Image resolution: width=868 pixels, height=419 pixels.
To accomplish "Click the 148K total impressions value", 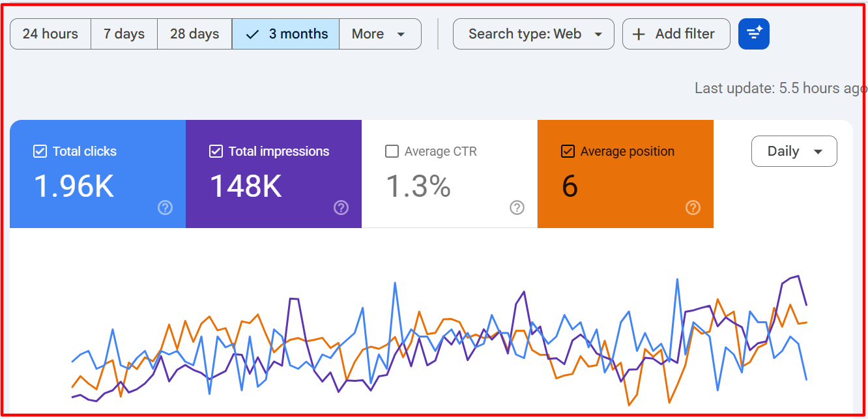I will 246,186.
